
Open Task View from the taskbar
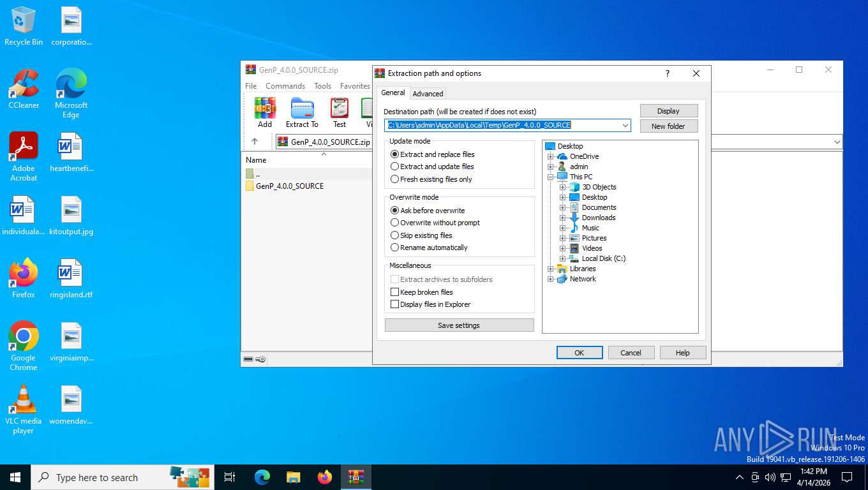(x=230, y=477)
